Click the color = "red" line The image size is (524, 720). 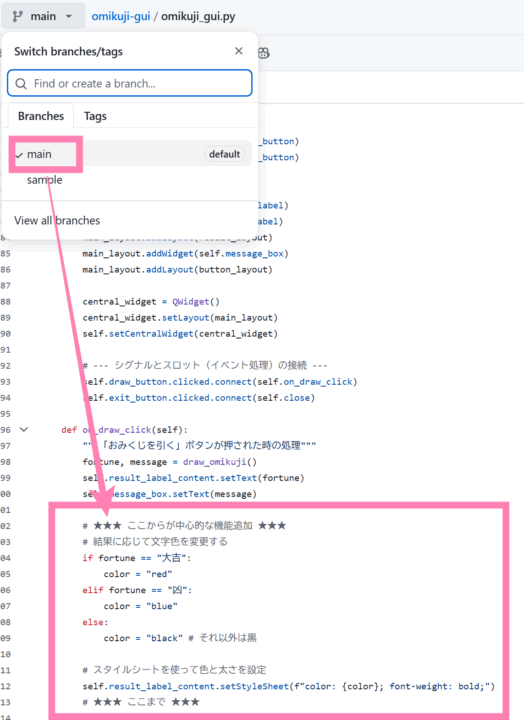tap(138, 574)
